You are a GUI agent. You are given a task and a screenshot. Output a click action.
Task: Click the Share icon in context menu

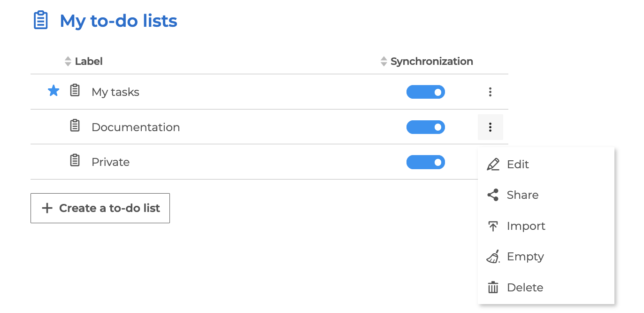pyautogui.click(x=493, y=195)
